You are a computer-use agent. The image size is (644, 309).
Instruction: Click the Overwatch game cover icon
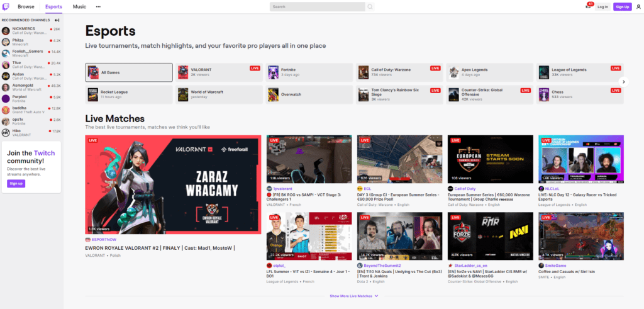[x=274, y=94]
